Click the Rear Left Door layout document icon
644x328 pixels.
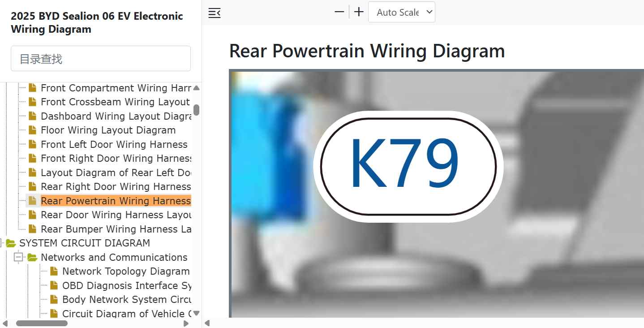pyautogui.click(x=32, y=173)
